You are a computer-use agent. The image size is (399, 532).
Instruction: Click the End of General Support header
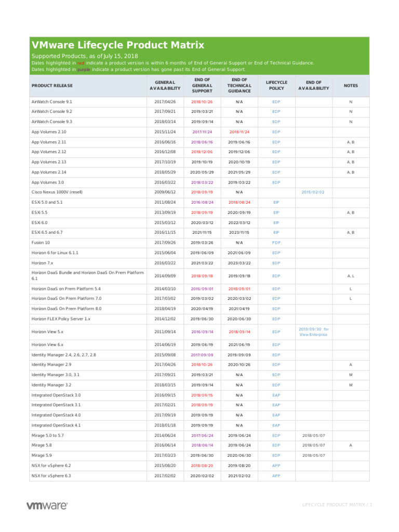tap(202, 85)
